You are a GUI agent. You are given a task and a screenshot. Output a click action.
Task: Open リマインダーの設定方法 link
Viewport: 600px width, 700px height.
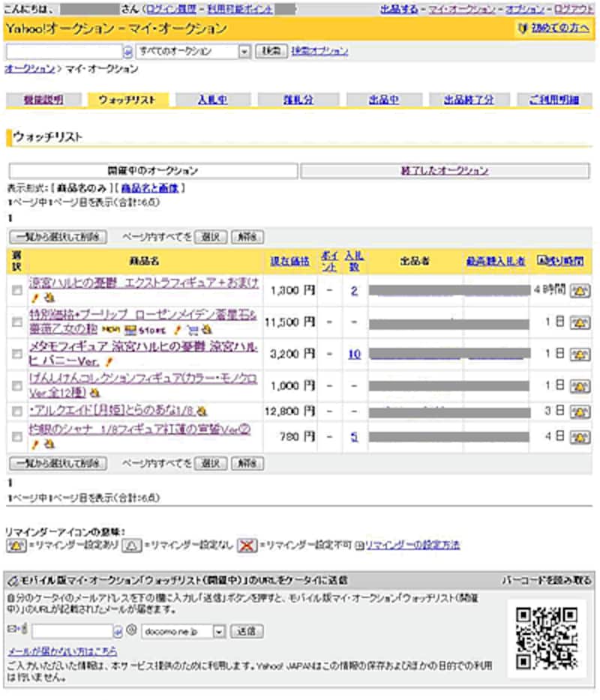tap(412, 545)
